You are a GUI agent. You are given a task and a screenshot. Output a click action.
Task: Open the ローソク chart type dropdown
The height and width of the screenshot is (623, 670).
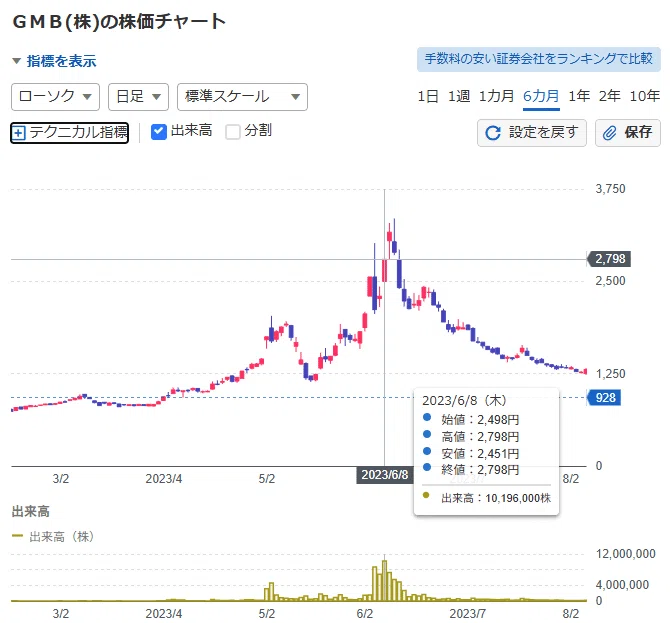click(56, 97)
